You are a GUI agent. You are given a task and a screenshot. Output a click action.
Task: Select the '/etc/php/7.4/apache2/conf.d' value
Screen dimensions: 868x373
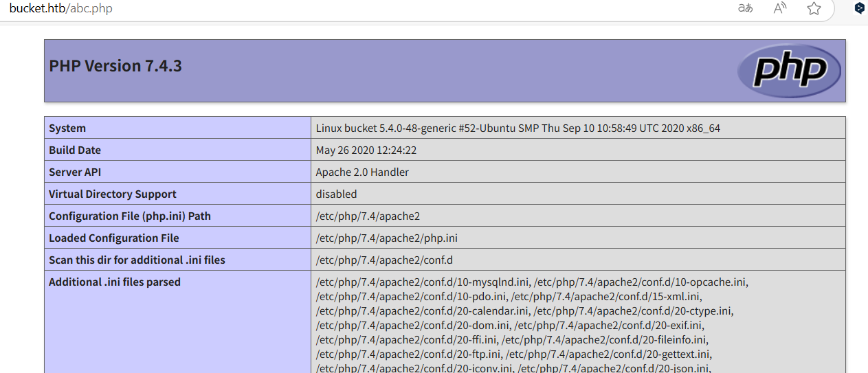coord(385,260)
